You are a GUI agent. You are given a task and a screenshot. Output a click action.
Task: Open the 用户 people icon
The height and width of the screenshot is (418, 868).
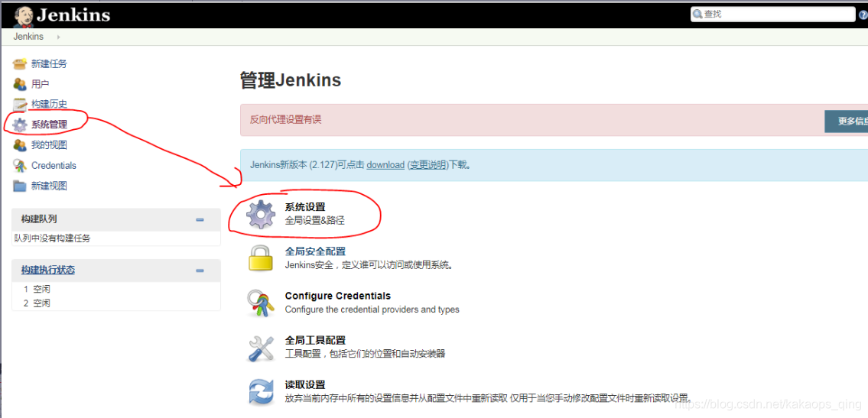(20, 84)
